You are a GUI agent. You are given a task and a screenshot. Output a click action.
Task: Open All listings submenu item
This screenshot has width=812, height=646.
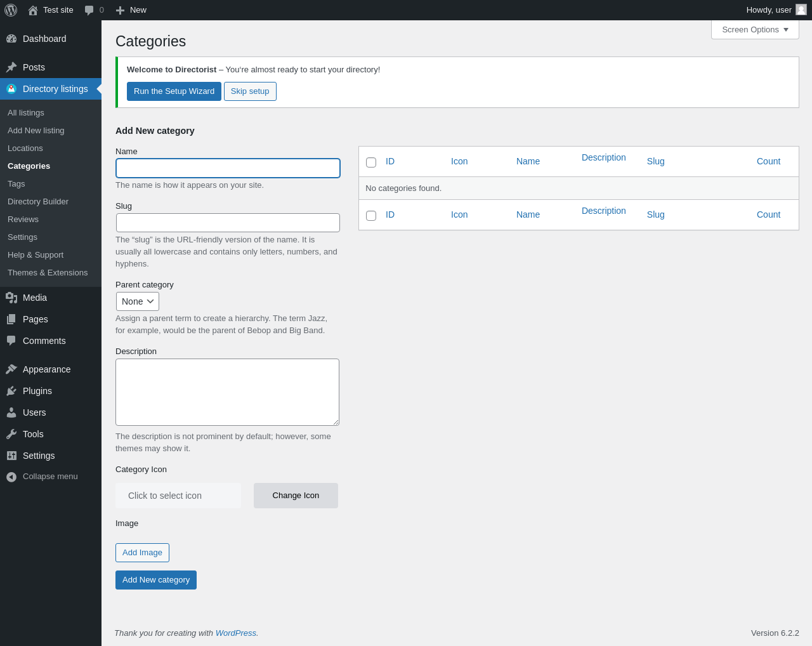[x=26, y=113]
